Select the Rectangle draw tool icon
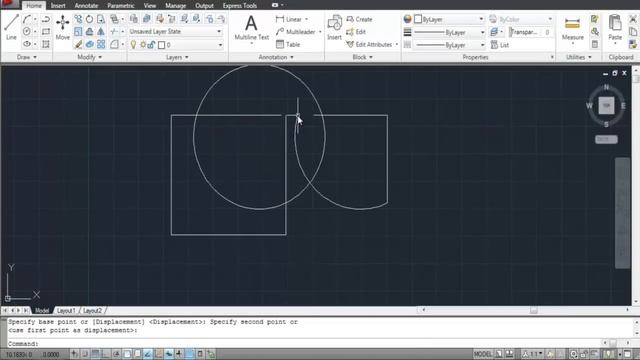 (x=46, y=31)
